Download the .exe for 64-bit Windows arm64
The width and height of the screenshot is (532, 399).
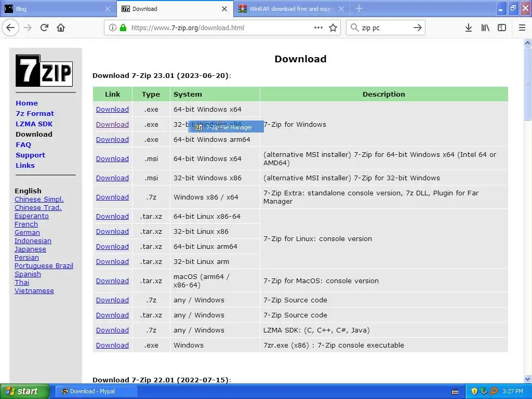pos(112,139)
